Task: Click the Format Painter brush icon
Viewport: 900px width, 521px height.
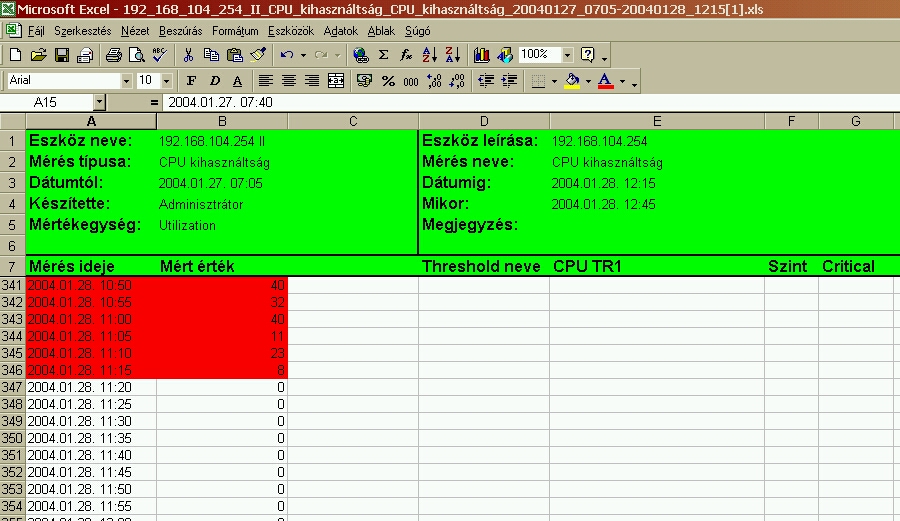Action: (x=258, y=55)
